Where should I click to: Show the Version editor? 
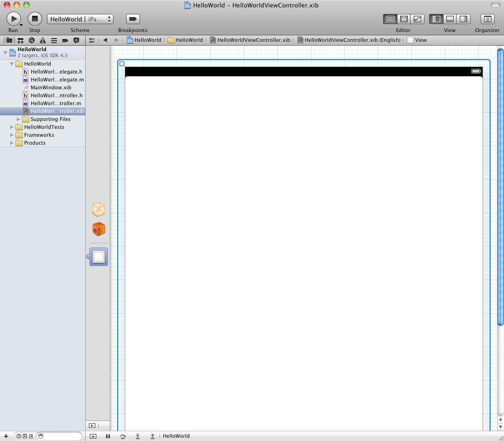[x=417, y=19]
